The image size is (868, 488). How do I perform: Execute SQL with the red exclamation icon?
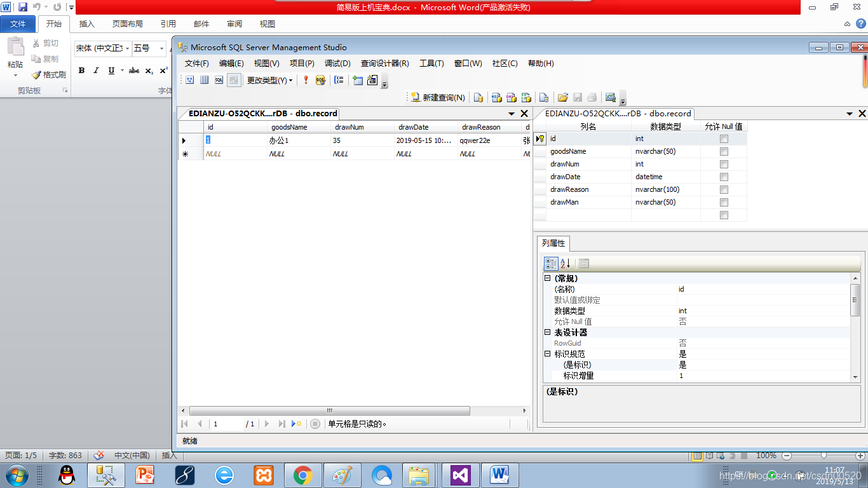(x=306, y=80)
